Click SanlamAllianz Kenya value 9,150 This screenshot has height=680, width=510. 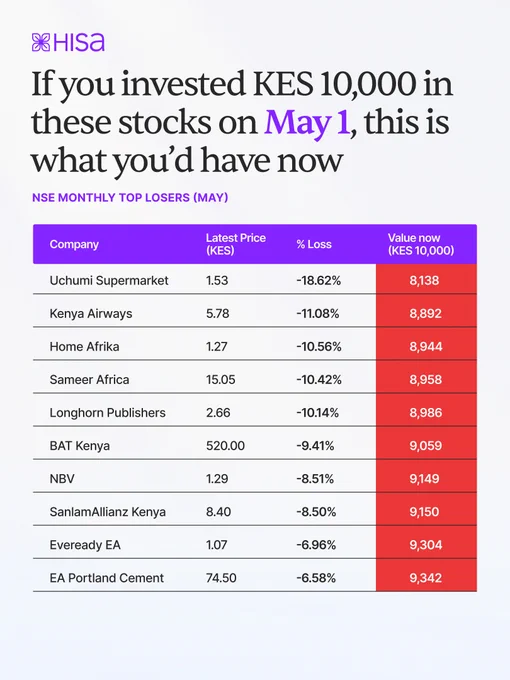[424, 512]
